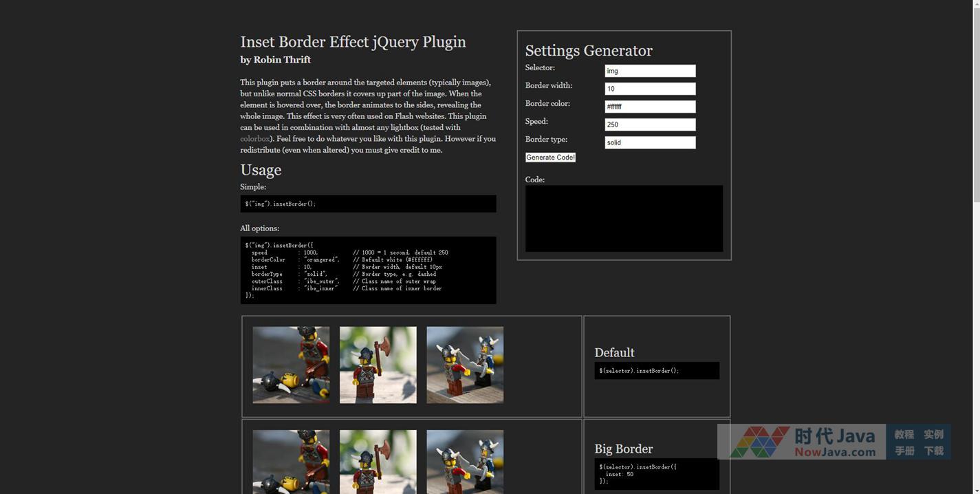Click the Border width input field

tap(650, 89)
